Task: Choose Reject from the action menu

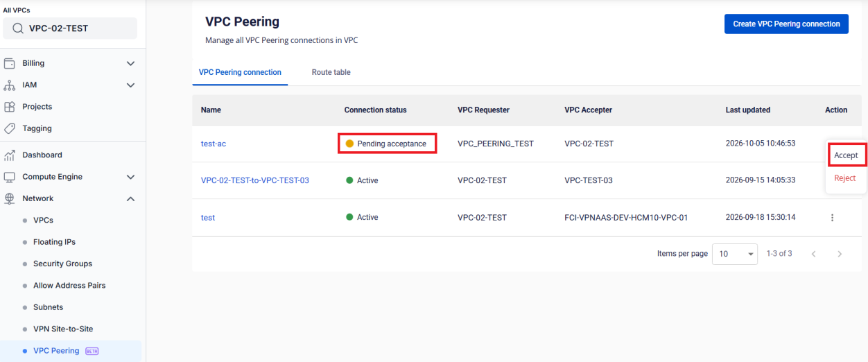Action: click(x=844, y=178)
